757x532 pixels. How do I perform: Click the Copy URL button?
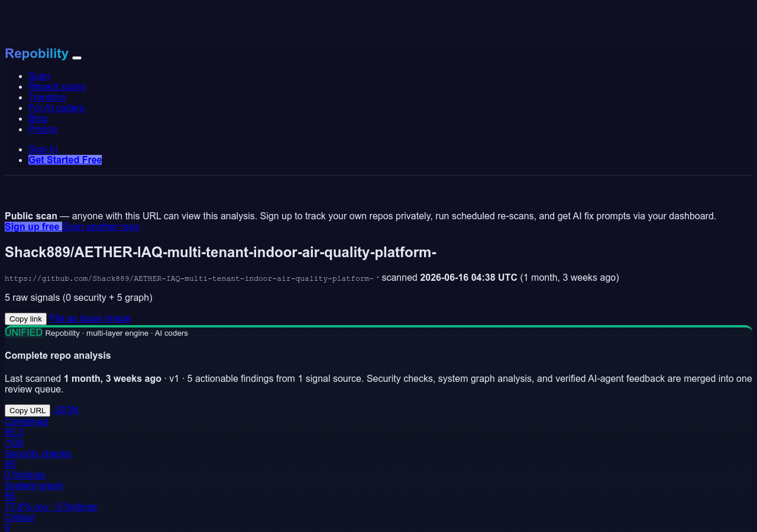[x=27, y=410]
